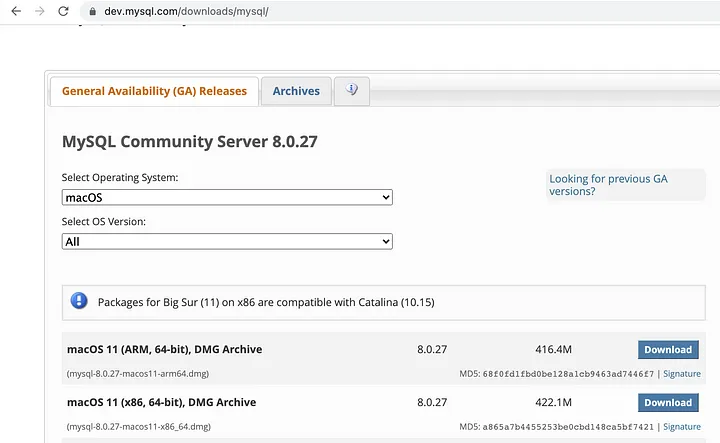Select the MySQL Community Server 8.0.27 heading

(x=190, y=141)
